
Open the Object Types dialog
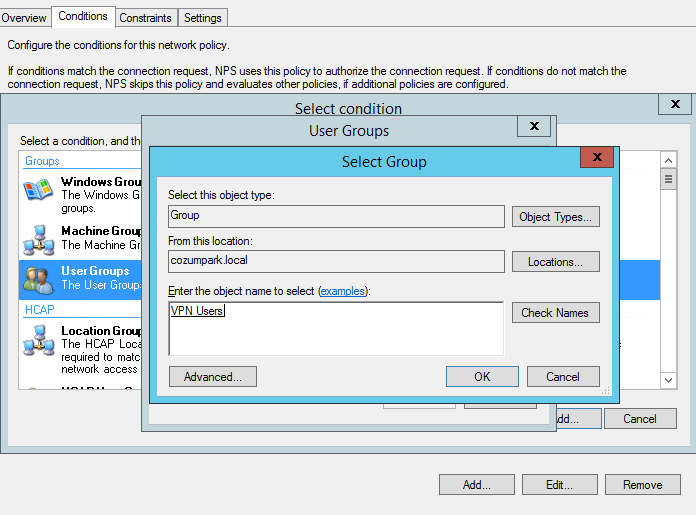[x=555, y=217]
